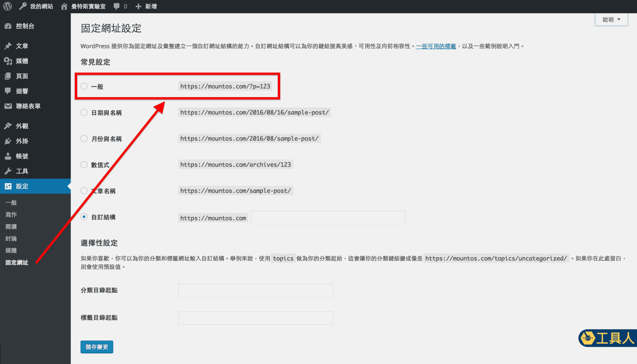Open the 寫作 settings submenu item

pyautogui.click(x=11, y=215)
